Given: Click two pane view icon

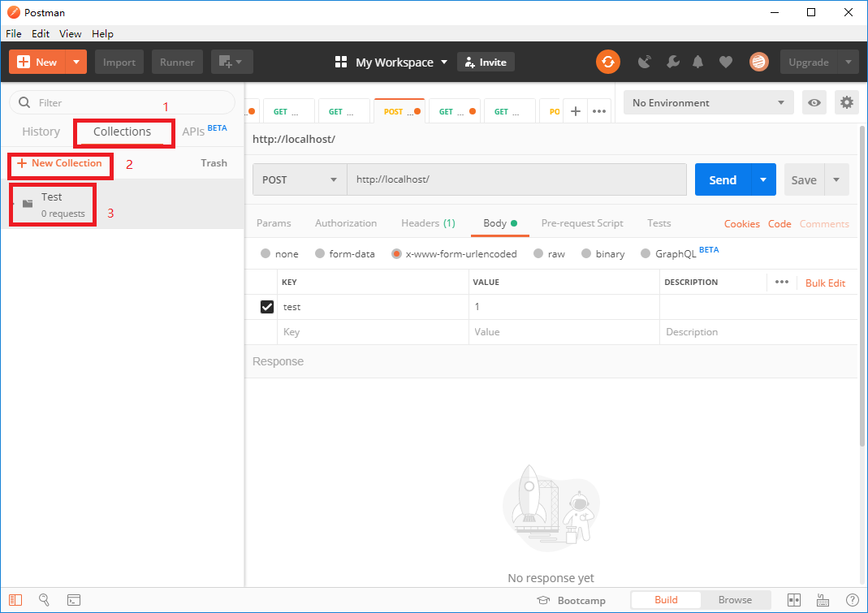Looking at the screenshot, I should [x=794, y=600].
